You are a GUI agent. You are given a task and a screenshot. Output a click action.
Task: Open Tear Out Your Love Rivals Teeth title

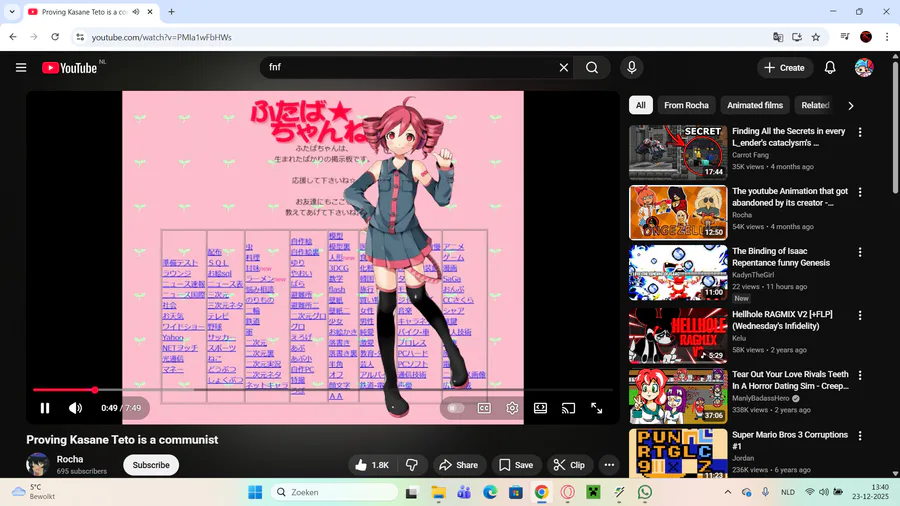790,380
